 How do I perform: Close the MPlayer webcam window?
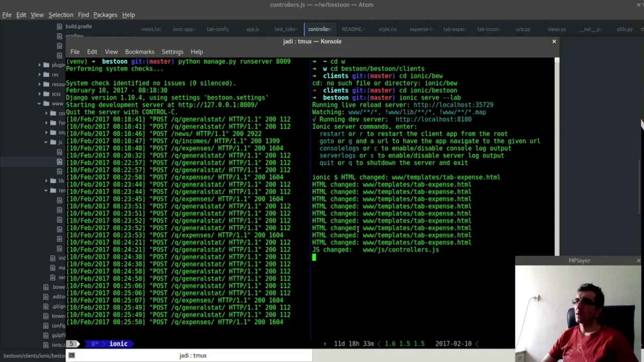point(638,260)
